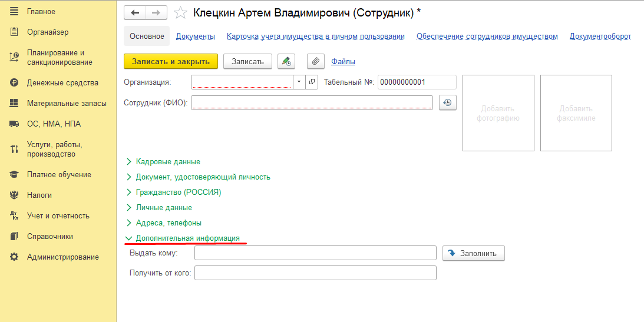Click the Органайзер clipboard icon
The width and height of the screenshot is (644, 322).
point(14,32)
